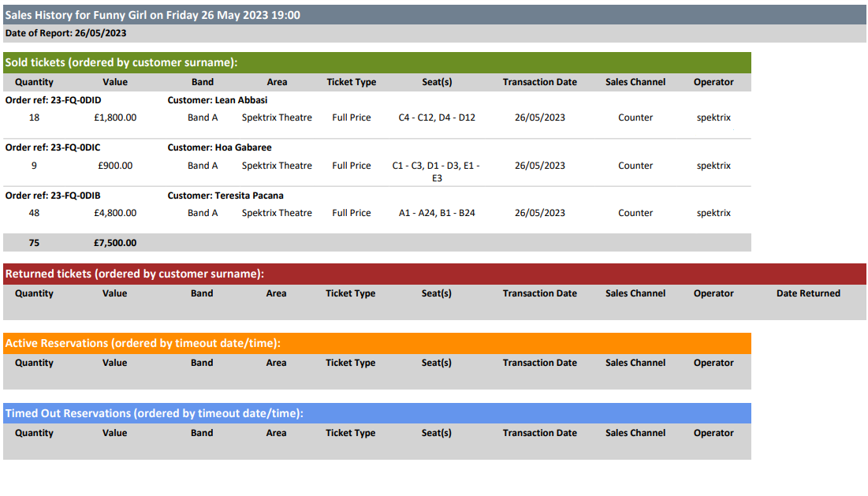Click Ticket Type header in Sold tickets
The image size is (868, 496).
click(x=352, y=82)
